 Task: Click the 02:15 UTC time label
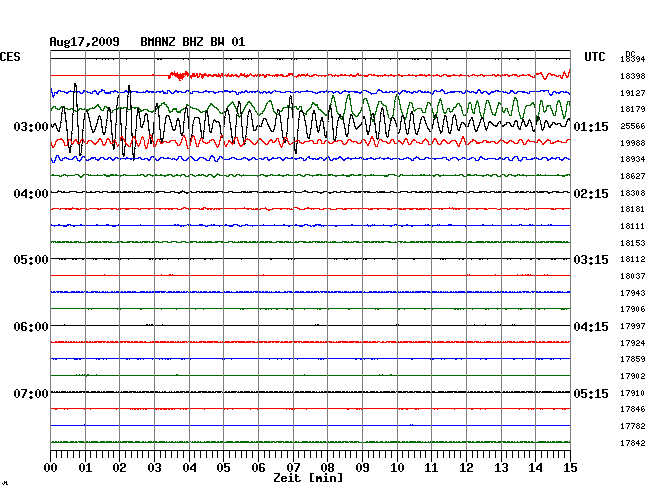[x=591, y=194]
